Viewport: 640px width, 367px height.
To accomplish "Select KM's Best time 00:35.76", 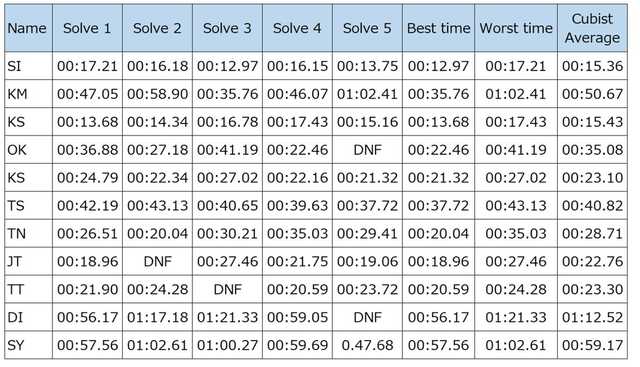I will tap(438, 94).
